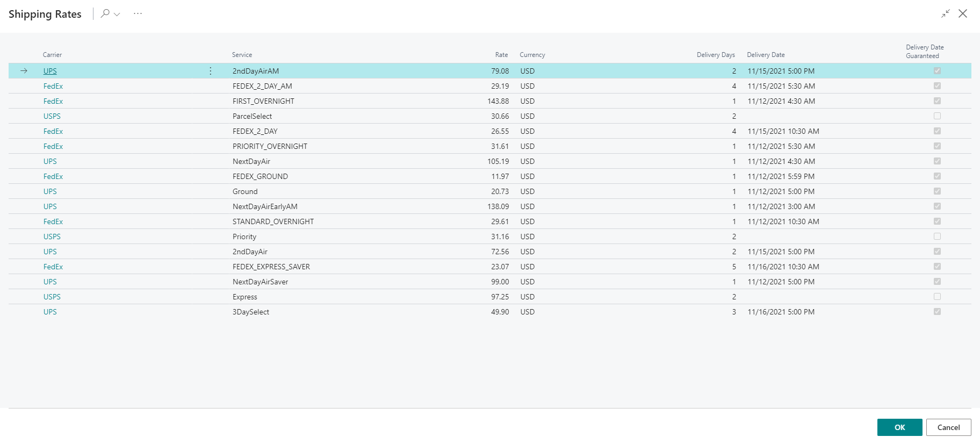980x444 pixels.
Task: Open row actions menu for 2ndDayAirAM
Action: tap(211, 71)
